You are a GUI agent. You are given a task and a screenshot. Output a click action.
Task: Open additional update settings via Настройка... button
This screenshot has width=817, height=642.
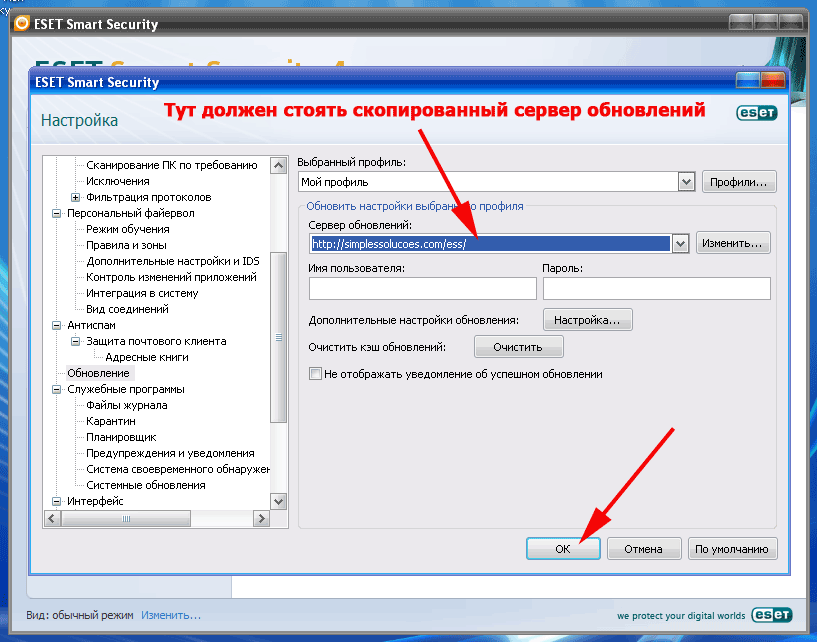tap(587, 320)
